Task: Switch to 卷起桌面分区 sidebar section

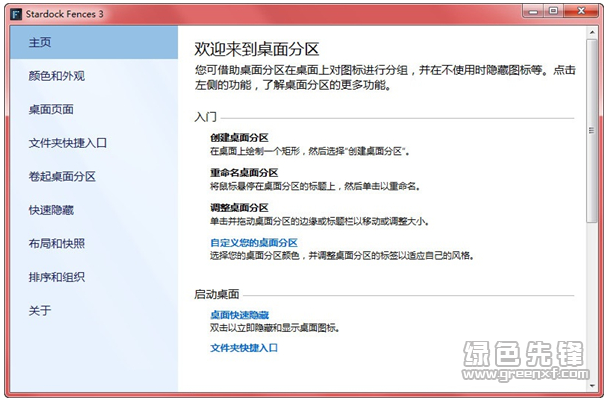Action: pyautogui.click(x=94, y=176)
